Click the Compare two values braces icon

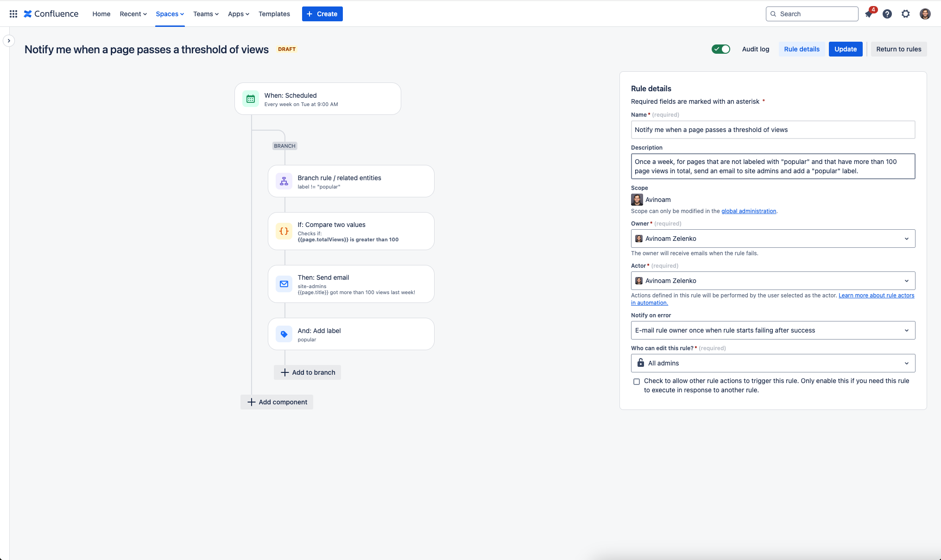point(284,231)
